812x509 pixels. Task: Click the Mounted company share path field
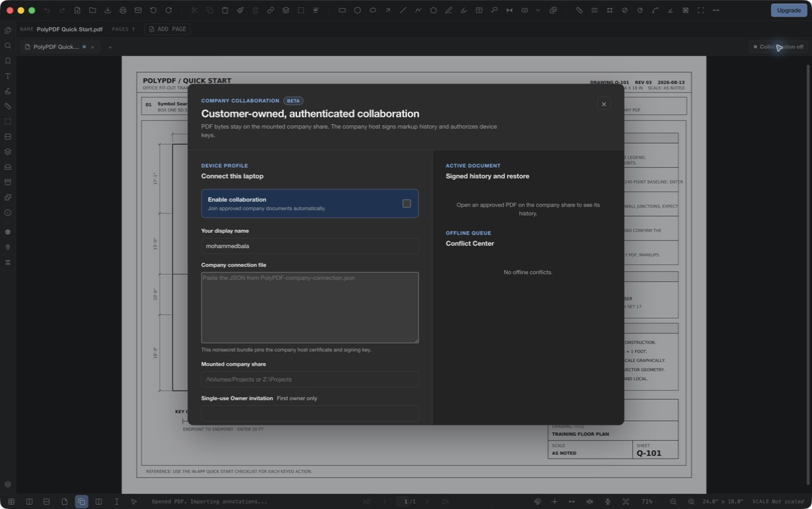310,379
